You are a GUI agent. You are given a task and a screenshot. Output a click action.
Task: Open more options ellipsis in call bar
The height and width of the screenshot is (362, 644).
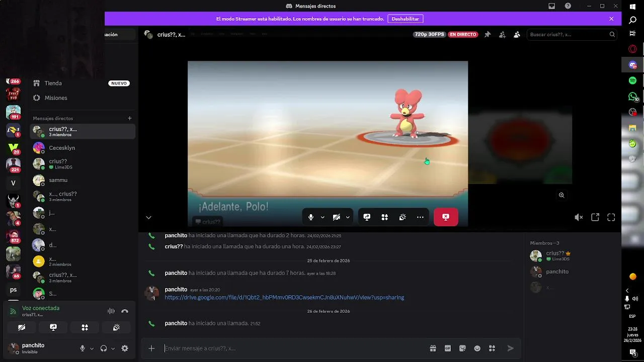[x=420, y=217]
